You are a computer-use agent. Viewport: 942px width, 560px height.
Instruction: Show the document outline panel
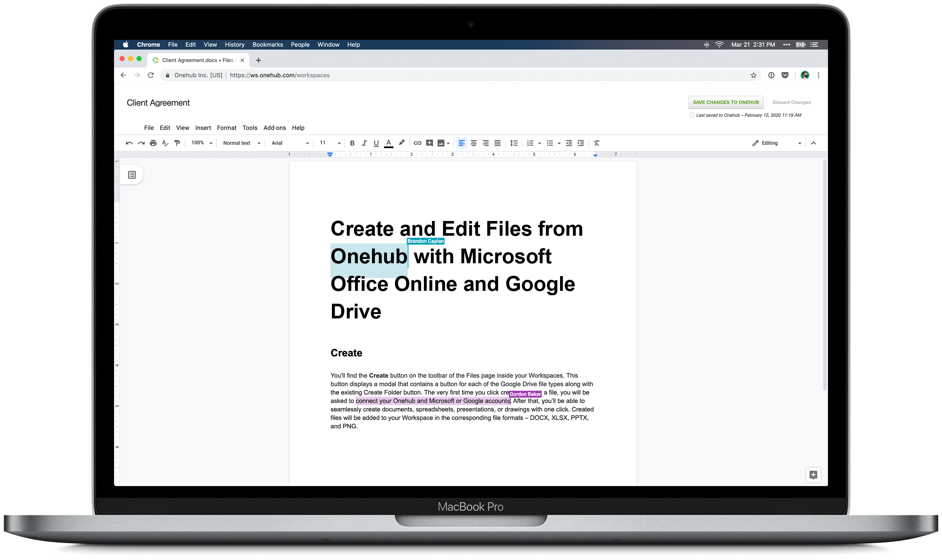point(131,174)
